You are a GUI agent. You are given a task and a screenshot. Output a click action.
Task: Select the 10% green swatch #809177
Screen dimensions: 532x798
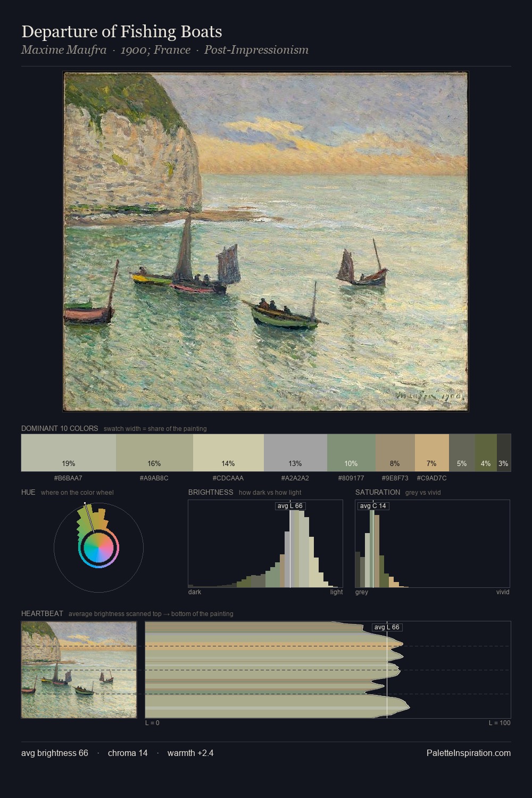(351, 453)
